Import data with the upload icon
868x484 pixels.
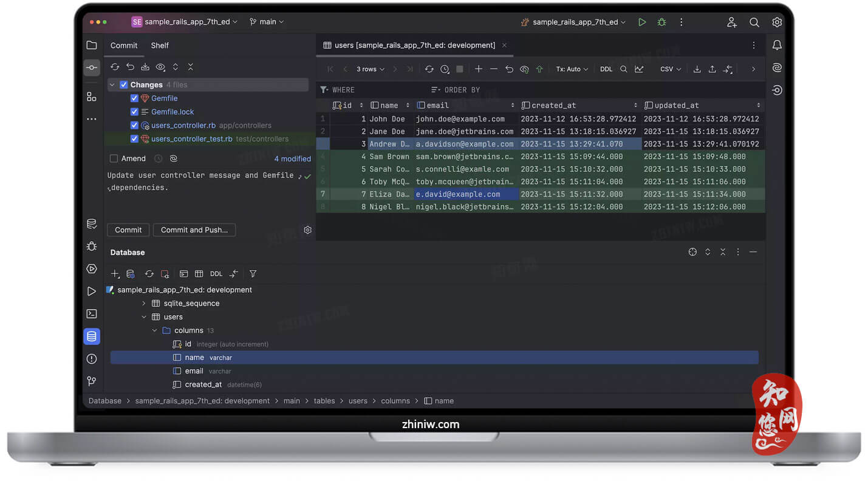(713, 69)
